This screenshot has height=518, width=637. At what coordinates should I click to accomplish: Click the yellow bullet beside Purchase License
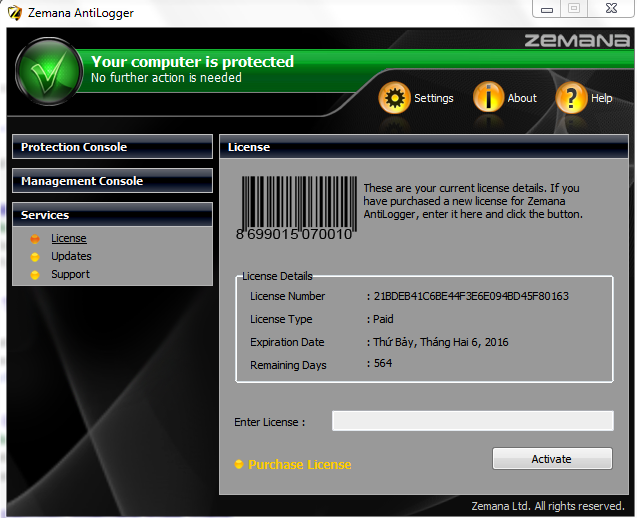tap(239, 464)
